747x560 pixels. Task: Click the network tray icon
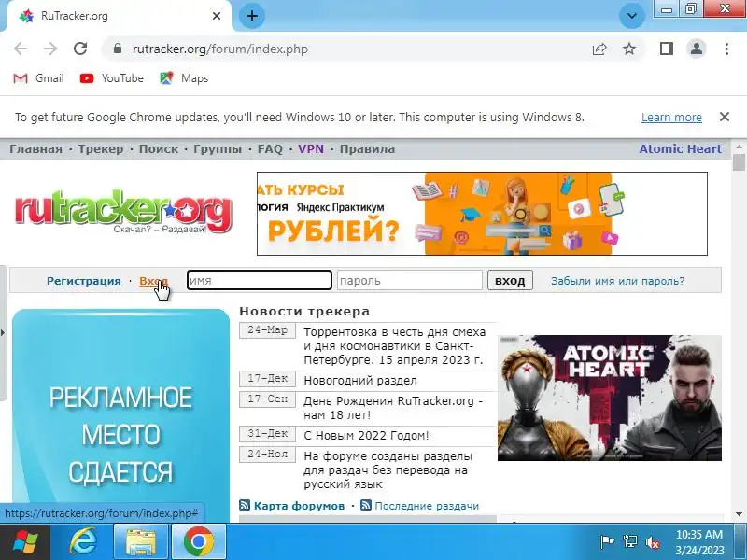(629, 541)
